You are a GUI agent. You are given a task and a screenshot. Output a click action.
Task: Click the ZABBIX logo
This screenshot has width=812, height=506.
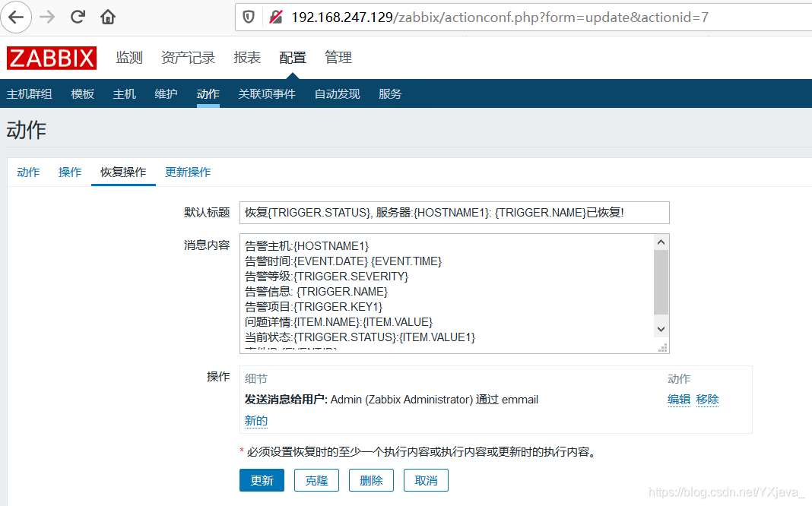(51, 58)
